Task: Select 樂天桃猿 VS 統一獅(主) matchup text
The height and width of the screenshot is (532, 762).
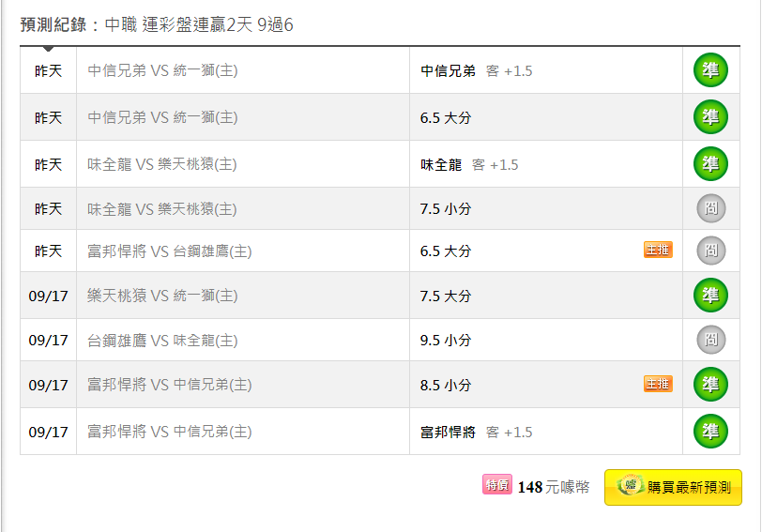Action: tap(162, 296)
